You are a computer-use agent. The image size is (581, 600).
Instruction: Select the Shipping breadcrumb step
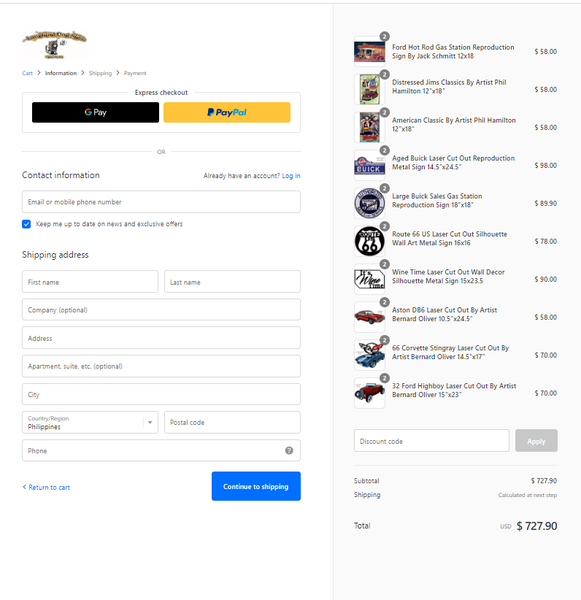100,73
